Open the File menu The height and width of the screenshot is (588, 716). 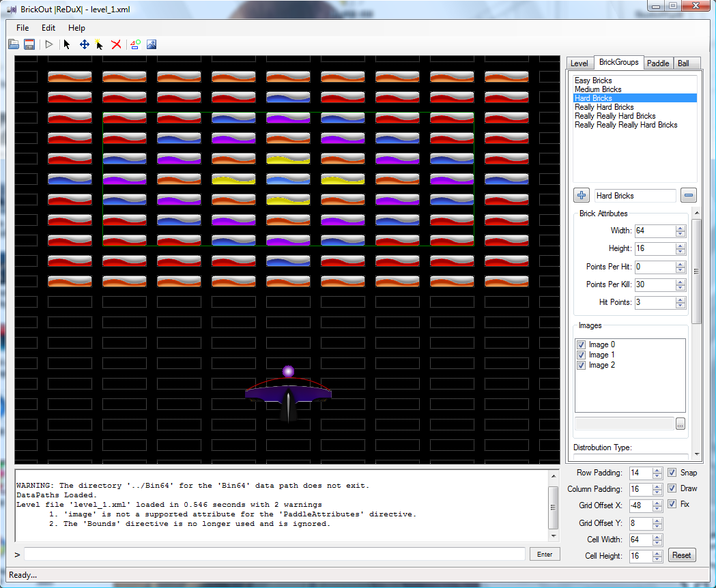[23, 28]
